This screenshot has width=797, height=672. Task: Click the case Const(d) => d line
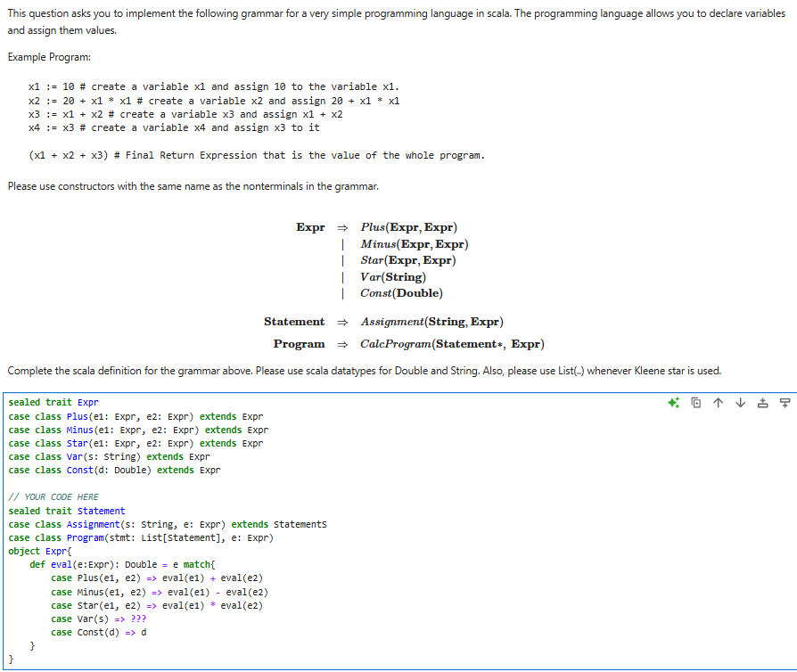(x=107, y=632)
